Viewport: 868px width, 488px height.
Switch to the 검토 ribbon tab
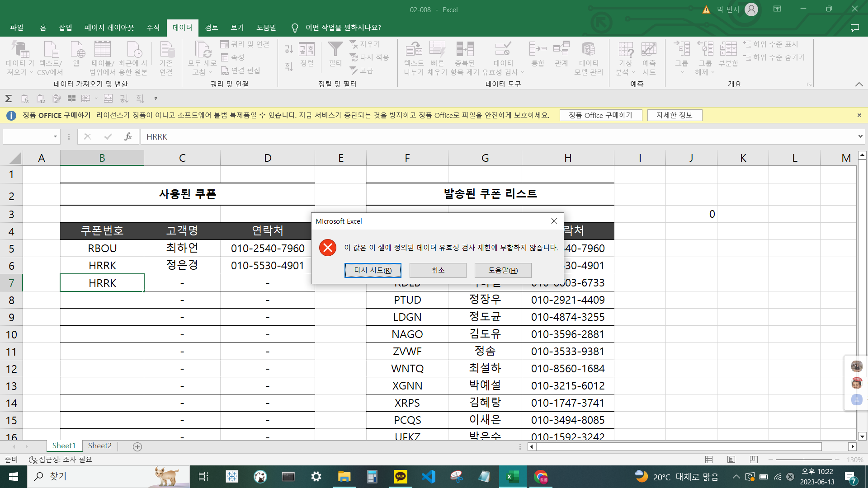pos(212,28)
